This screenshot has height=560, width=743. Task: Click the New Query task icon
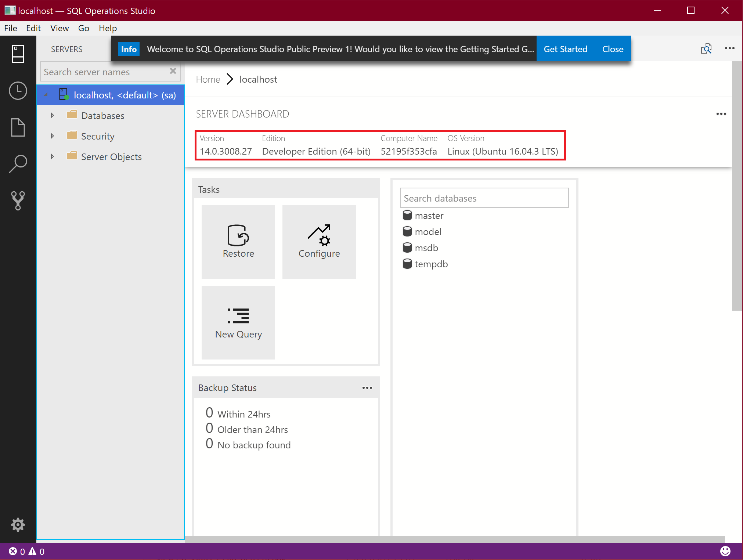[238, 316]
